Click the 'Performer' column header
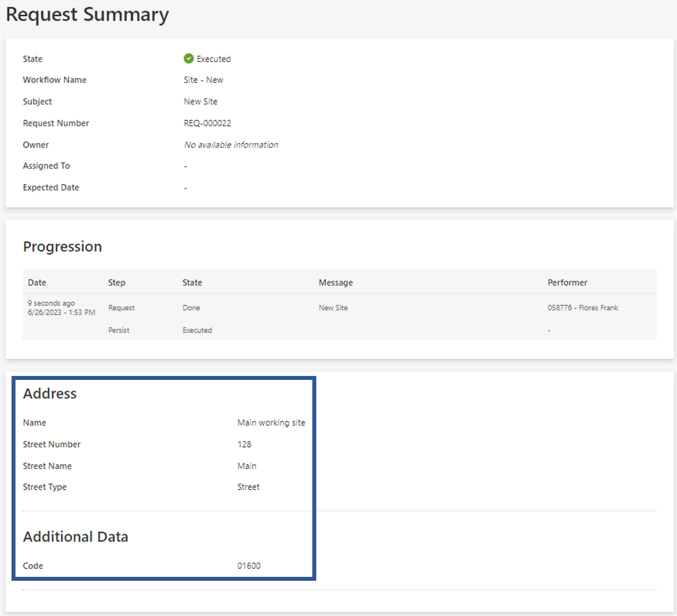 click(x=568, y=283)
